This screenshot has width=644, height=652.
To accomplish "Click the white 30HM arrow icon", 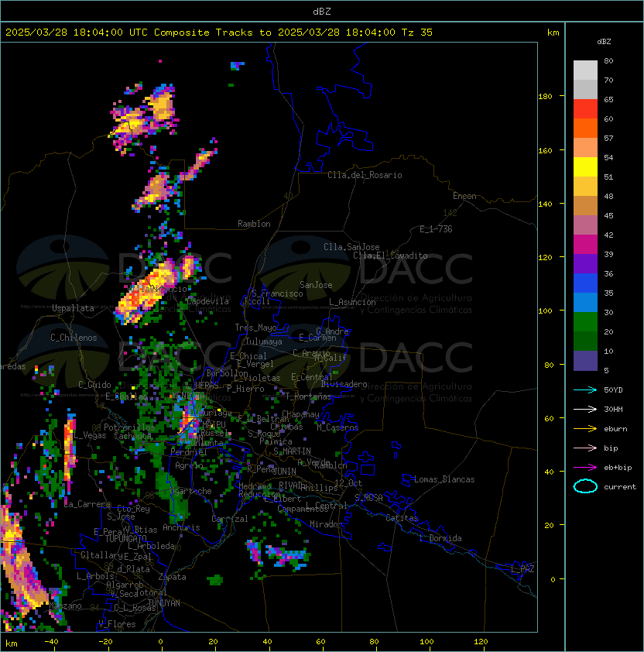I will pyautogui.click(x=585, y=409).
